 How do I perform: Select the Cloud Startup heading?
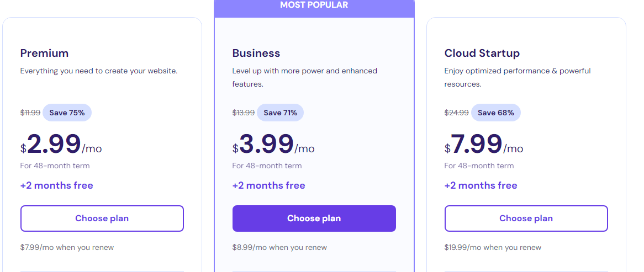(x=482, y=54)
